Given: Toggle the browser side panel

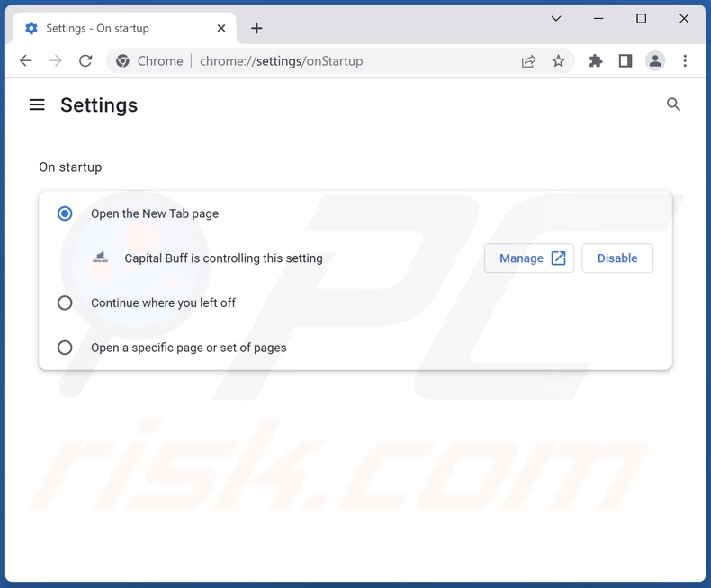Looking at the screenshot, I should click(x=625, y=61).
